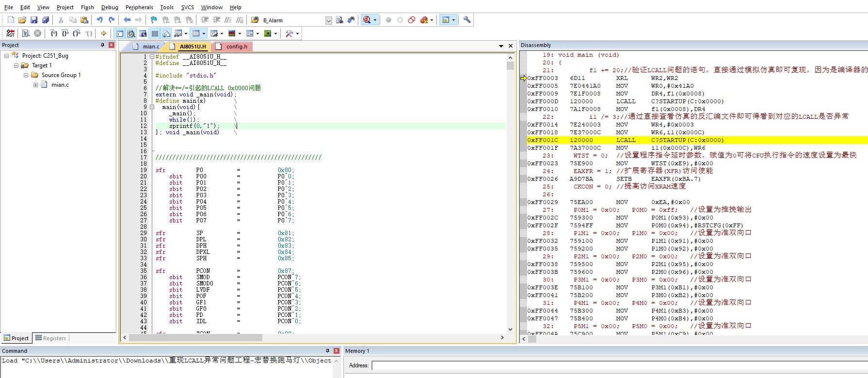Click Disable All Breakpoints icon

coord(412,20)
